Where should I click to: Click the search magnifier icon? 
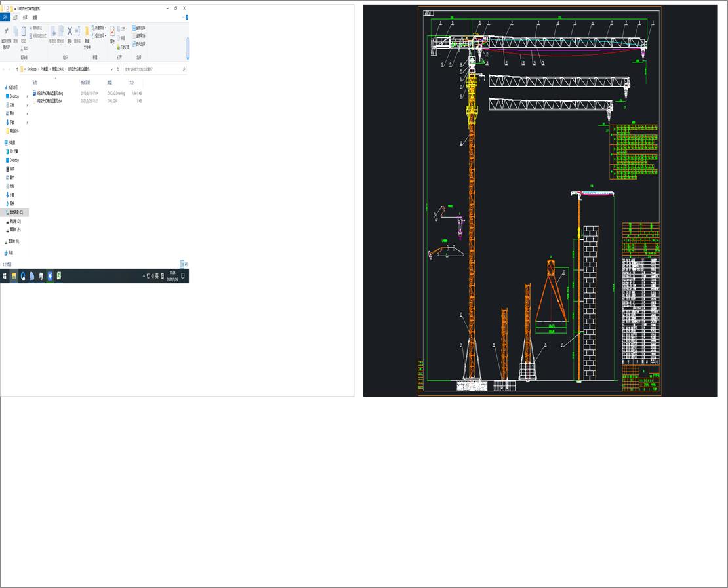point(184,69)
